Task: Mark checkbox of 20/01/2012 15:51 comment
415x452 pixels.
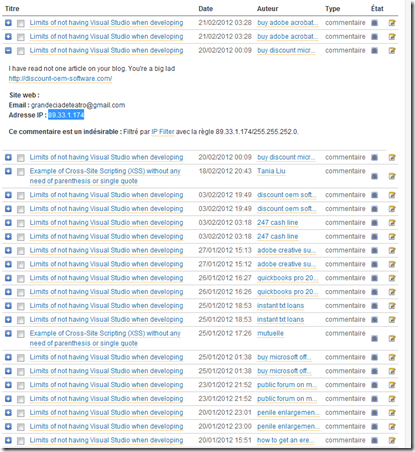Action: (21, 441)
